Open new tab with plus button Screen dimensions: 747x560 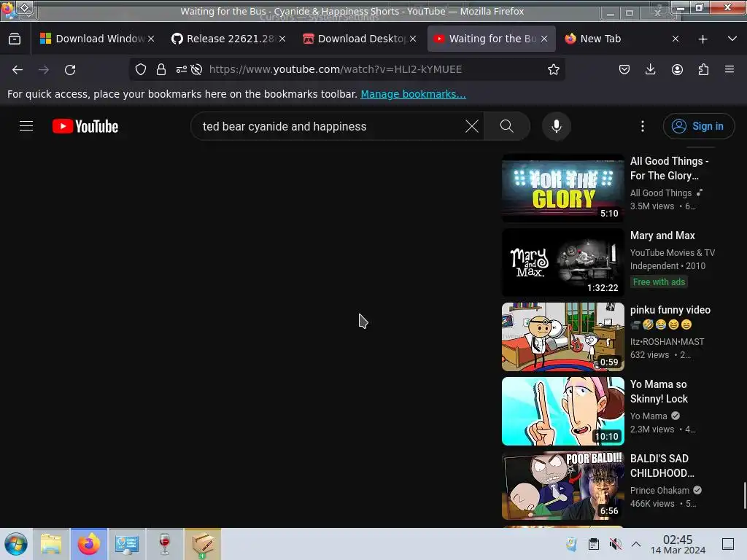[703, 39]
